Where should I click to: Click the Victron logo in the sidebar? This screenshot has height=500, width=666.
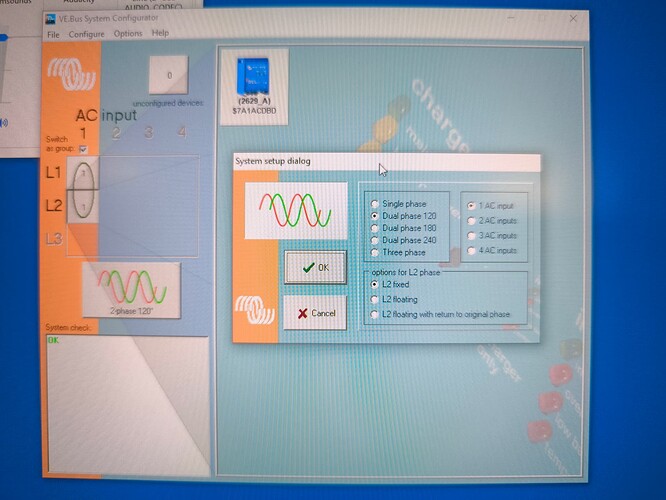pyautogui.click(x=72, y=74)
